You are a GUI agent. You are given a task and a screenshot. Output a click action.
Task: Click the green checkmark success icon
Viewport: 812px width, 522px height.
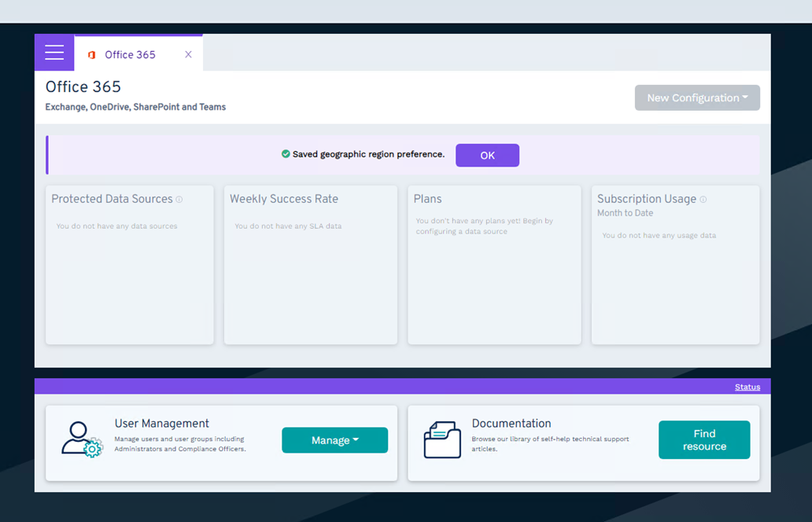click(x=285, y=154)
